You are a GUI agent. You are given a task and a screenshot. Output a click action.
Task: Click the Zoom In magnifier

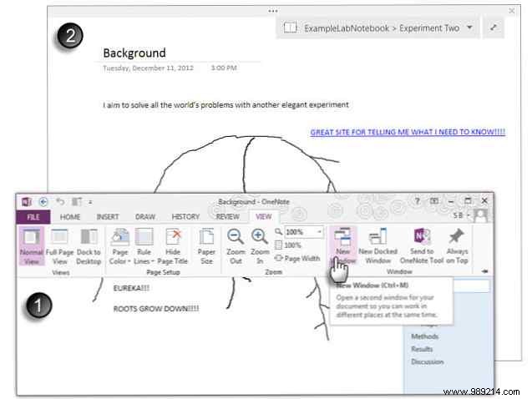click(260, 246)
